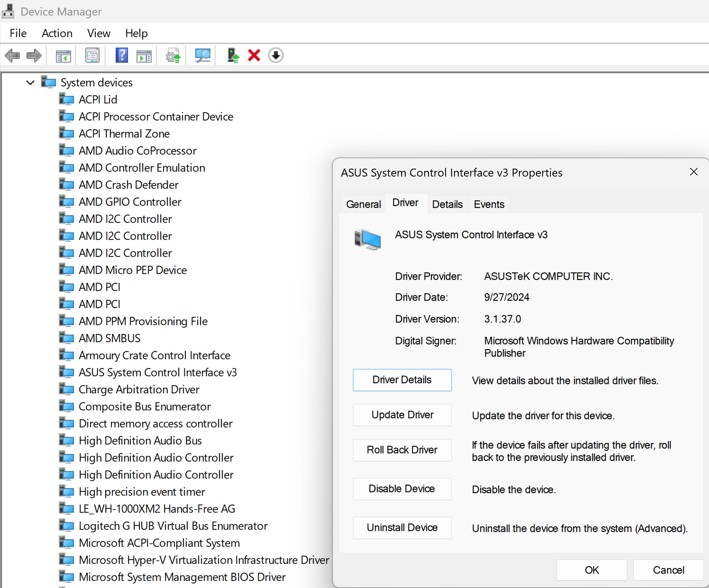
Task: Click icon beside Composite Bus Enumerator
Action: (x=67, y=406)
